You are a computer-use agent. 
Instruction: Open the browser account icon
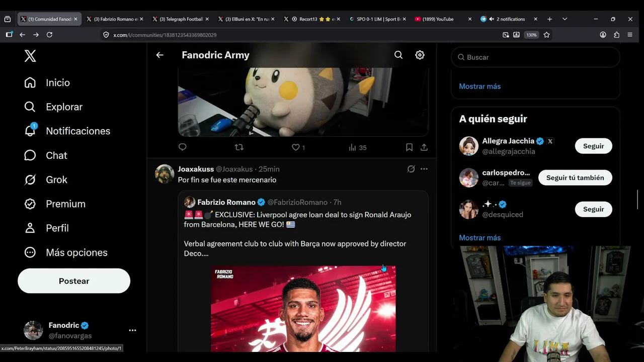(x=603, y=35)
